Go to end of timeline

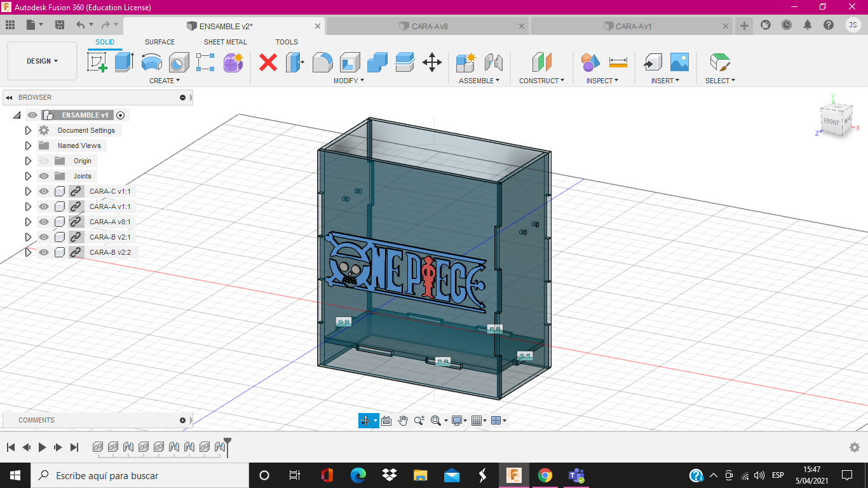coord(74,447)
